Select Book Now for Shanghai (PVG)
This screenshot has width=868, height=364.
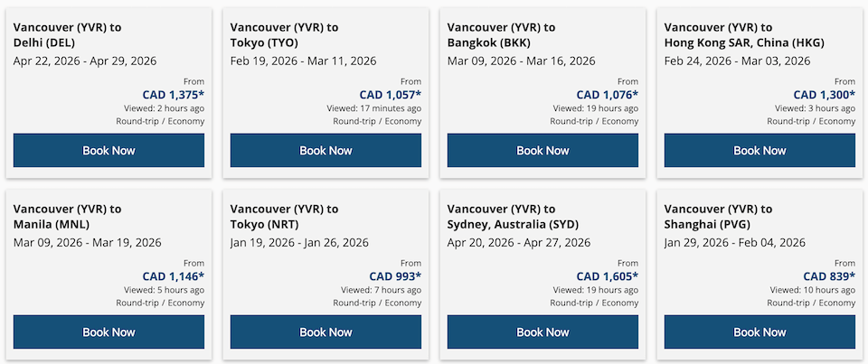click(x=759, y=332)
